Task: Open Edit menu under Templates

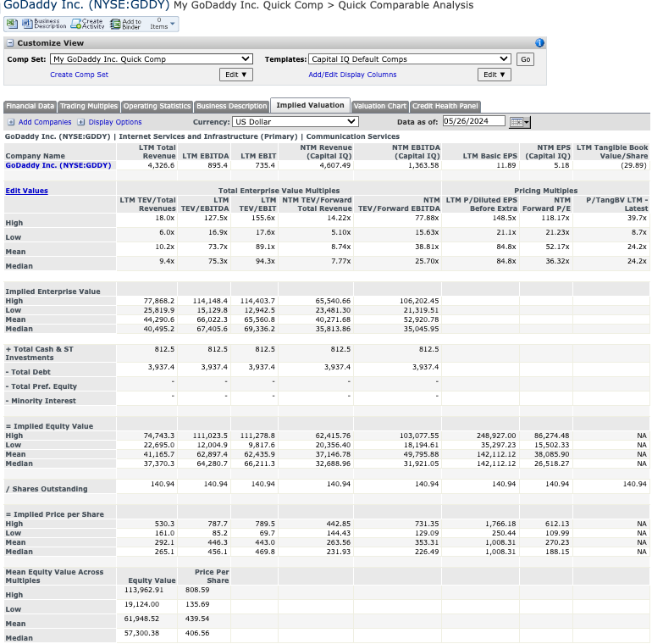Action: 494,75
